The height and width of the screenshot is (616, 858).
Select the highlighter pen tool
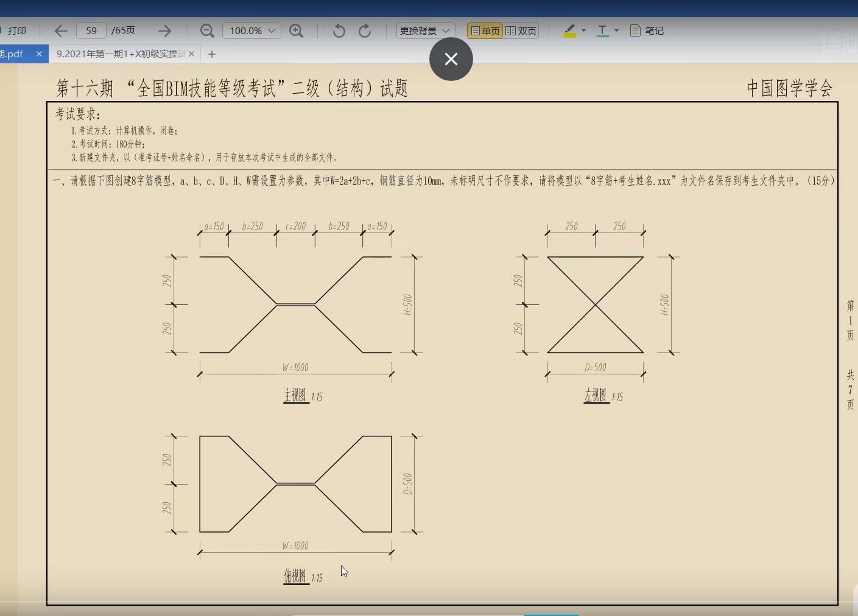click(x=570, y=31)
